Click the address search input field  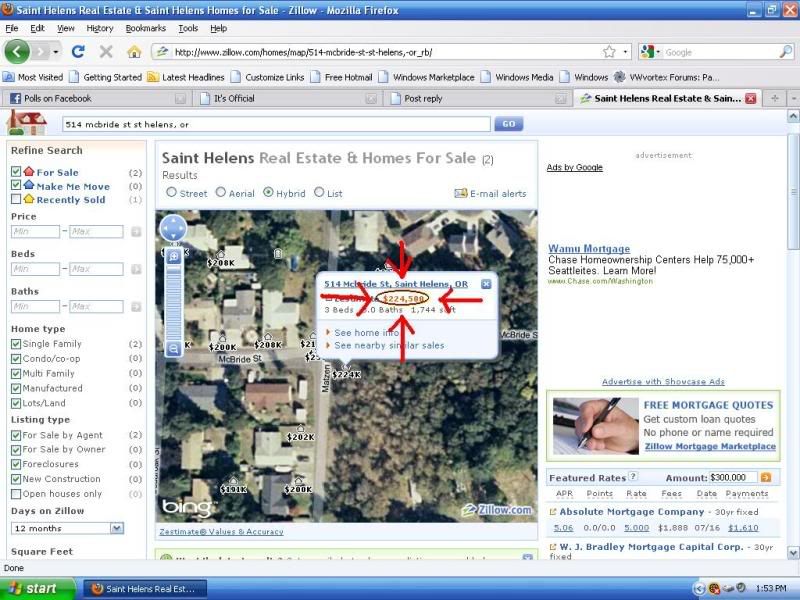[276, 124]
